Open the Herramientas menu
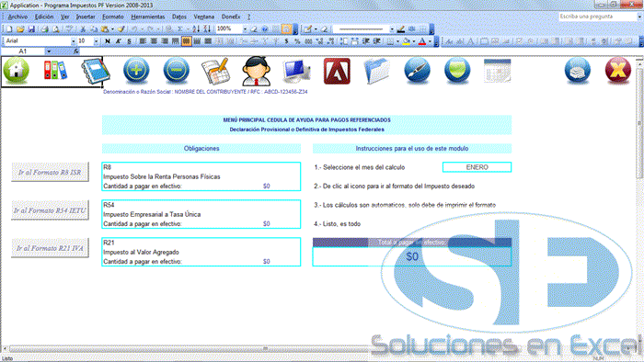Screen dimensions: 644x362 click(148, 17)
